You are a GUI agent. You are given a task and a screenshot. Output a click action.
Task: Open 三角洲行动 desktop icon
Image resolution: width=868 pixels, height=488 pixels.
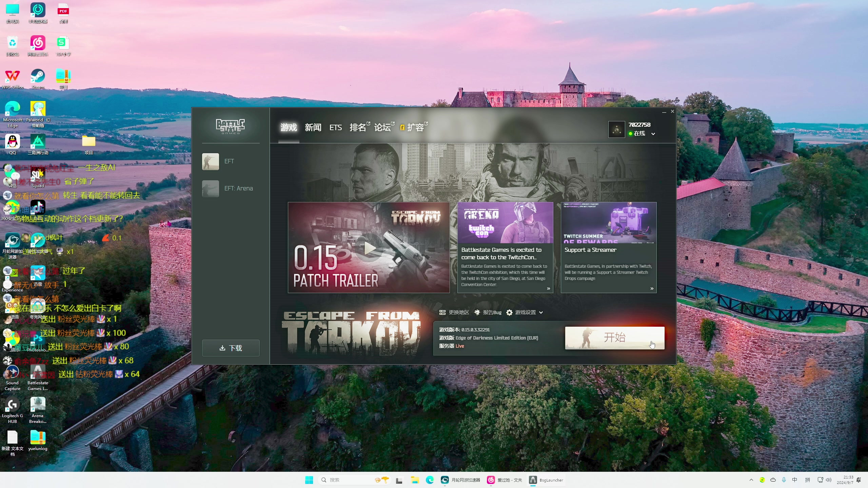[38, 145]
